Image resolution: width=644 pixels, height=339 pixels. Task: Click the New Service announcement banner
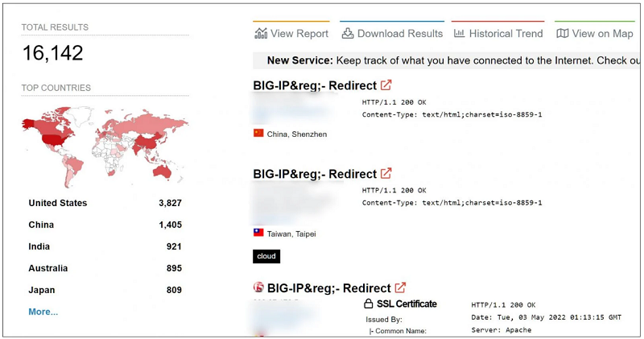pos(447,60)
